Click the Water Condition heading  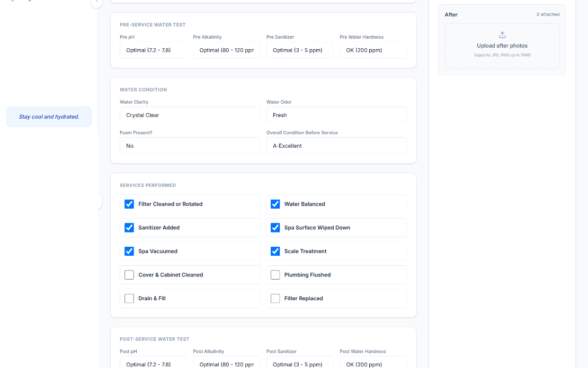click(x=143, y=89)
